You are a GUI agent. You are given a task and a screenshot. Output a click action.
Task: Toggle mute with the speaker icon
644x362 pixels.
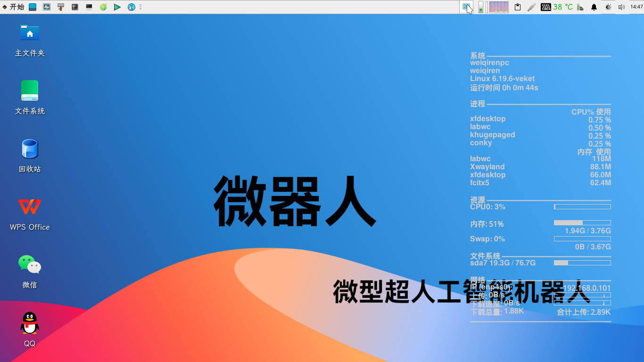click(621, 7)
